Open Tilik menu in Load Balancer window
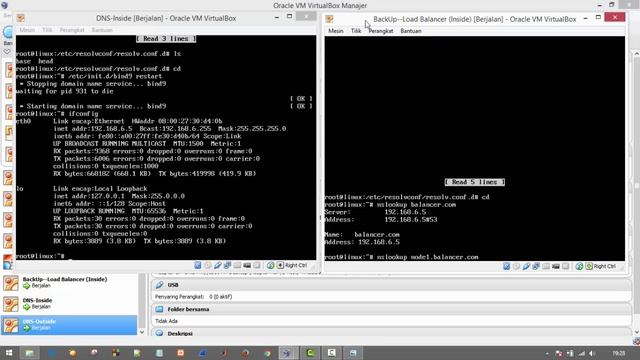Viewport: 640px width, 360px height. click(356, 31)
